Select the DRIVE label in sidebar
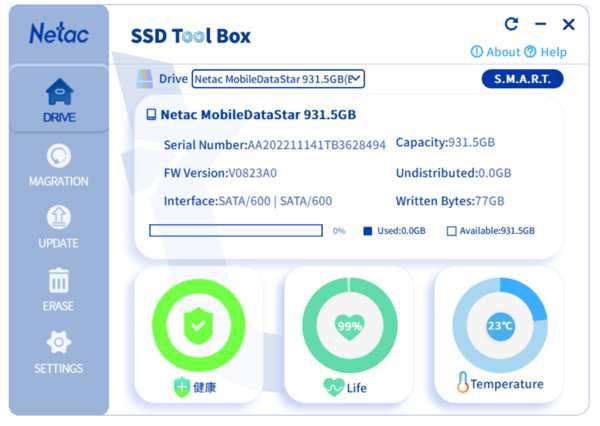Image resolution: width=600 pixels, height=426 pixels. coord(59,117)
